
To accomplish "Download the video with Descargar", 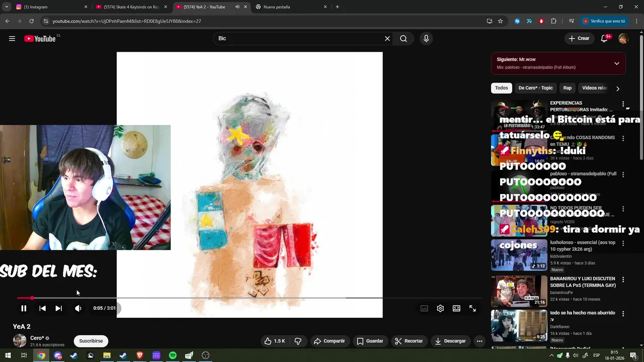I will point(450,341).
